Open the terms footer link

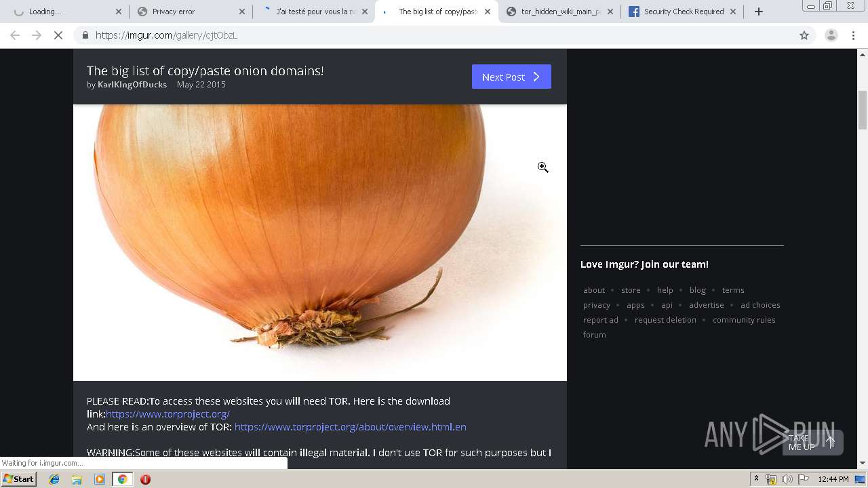pyautogui.click(x=733, y=290)
